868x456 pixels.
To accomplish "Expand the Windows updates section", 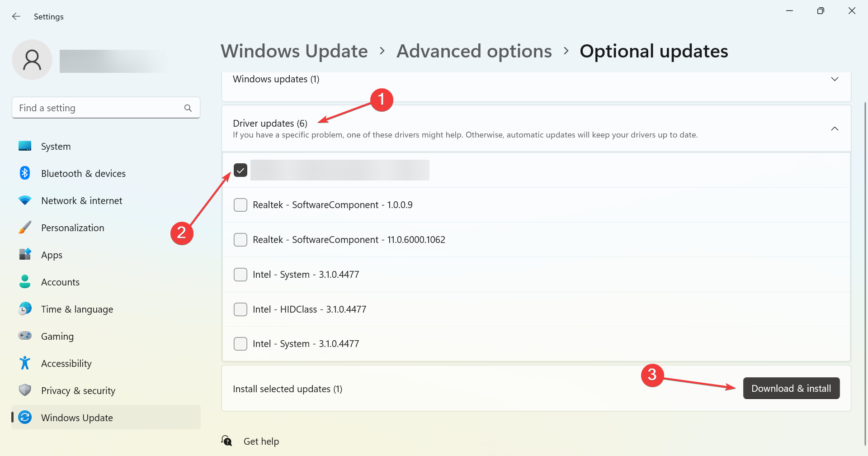I will point(835,79).
